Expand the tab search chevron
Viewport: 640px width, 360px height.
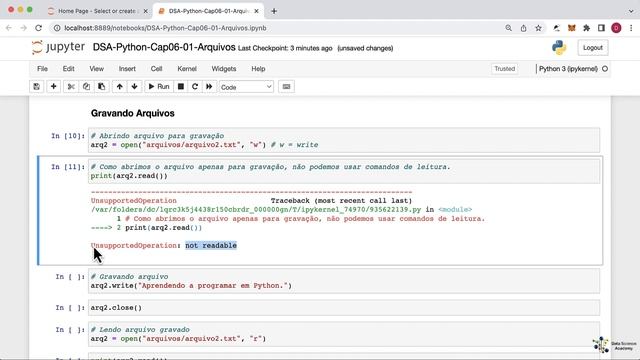pyautogui.click(x=631, y=11)
